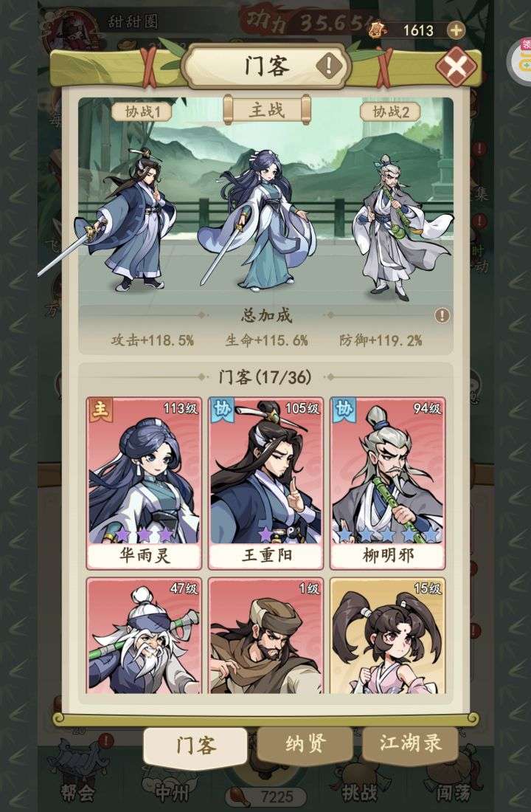Select the 华雨灵 character card
Viewport: 531px width, 812px height.
[144, 484]
